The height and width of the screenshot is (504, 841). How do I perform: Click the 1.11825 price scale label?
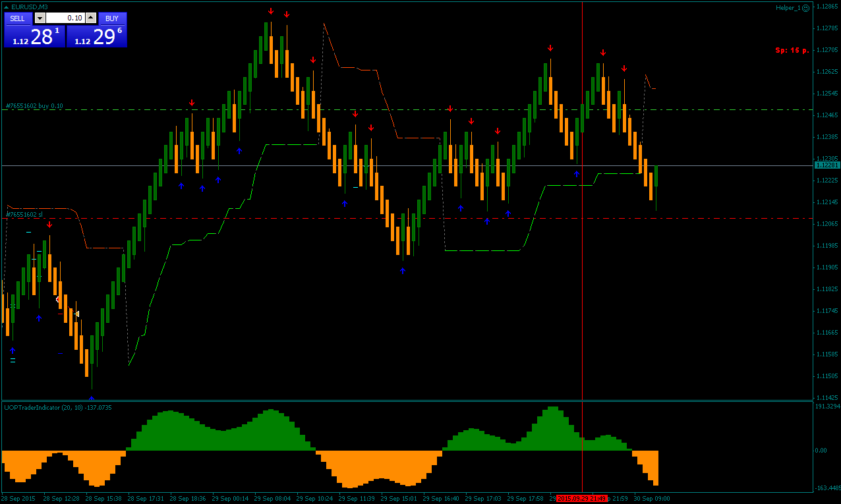click(x=828, y=289)
